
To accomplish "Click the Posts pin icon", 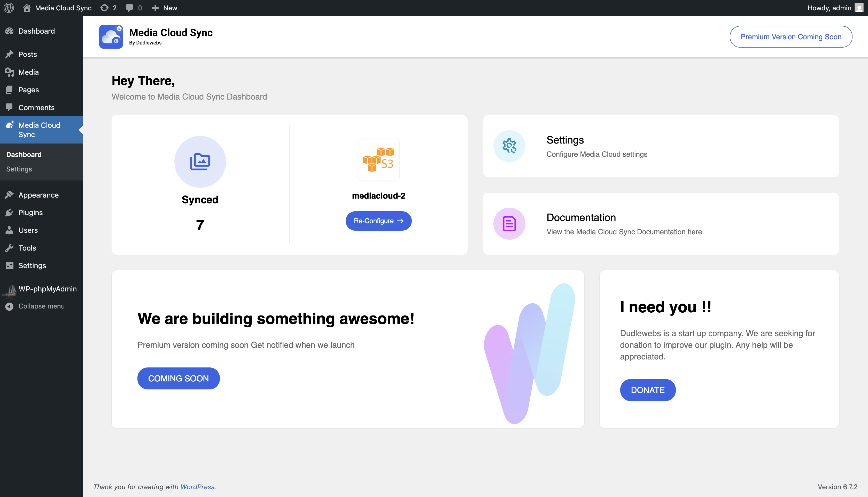I will pos(10,54).
